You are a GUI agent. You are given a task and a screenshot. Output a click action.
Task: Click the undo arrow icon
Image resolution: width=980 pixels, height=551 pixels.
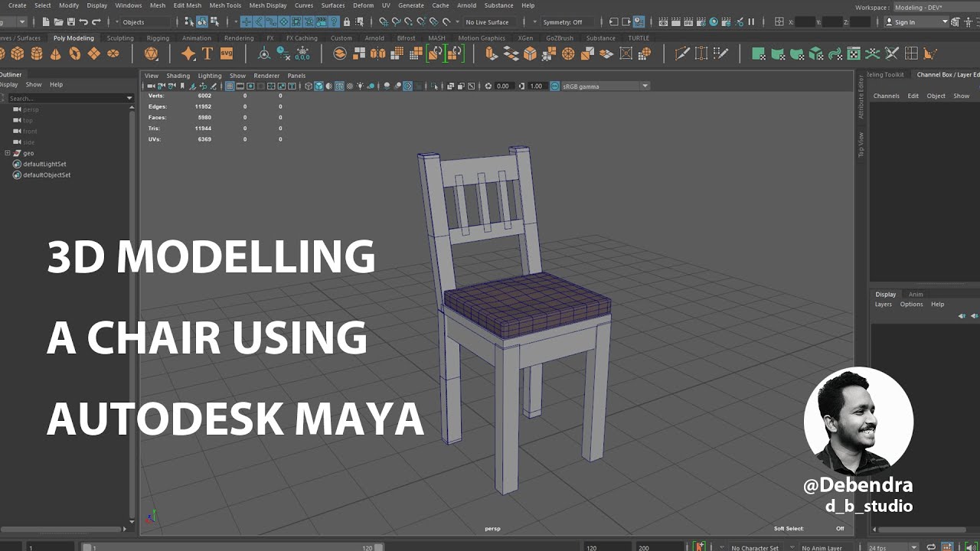[83, 22]
